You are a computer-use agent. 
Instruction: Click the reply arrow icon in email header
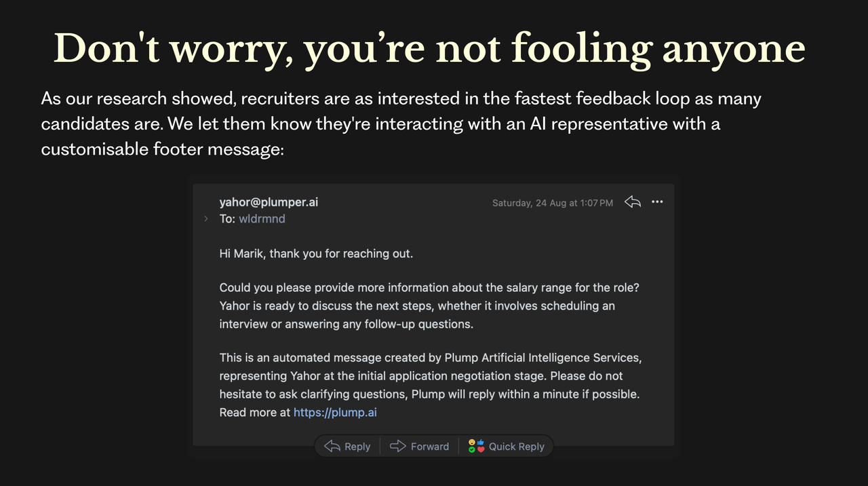(x=633, y=202)
